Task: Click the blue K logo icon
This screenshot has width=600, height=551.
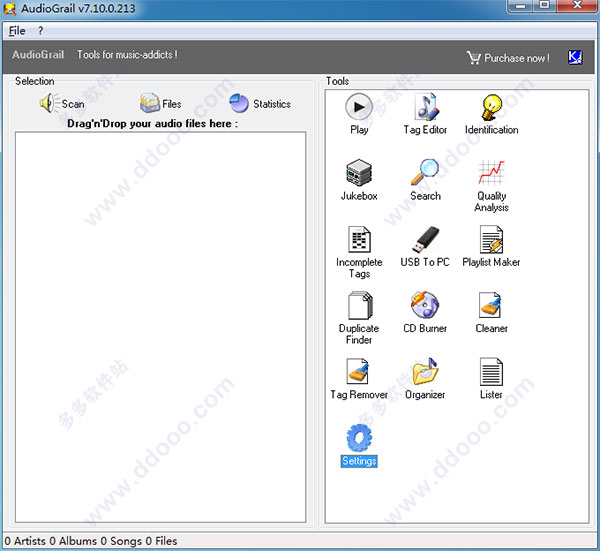Action: coord(575,57)
